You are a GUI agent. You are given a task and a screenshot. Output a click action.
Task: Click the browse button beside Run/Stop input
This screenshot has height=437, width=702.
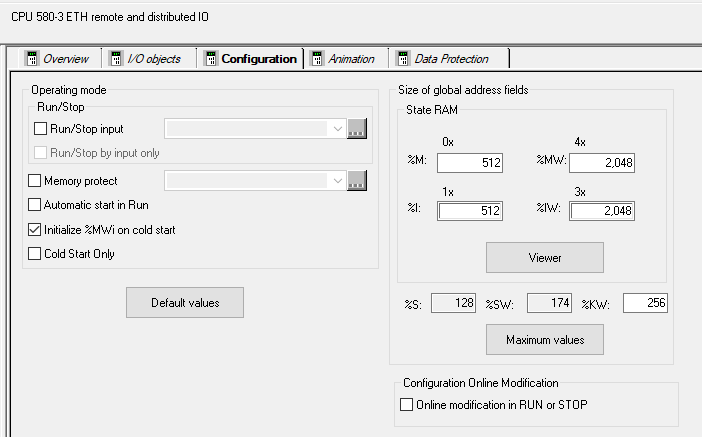pos(357,129)
